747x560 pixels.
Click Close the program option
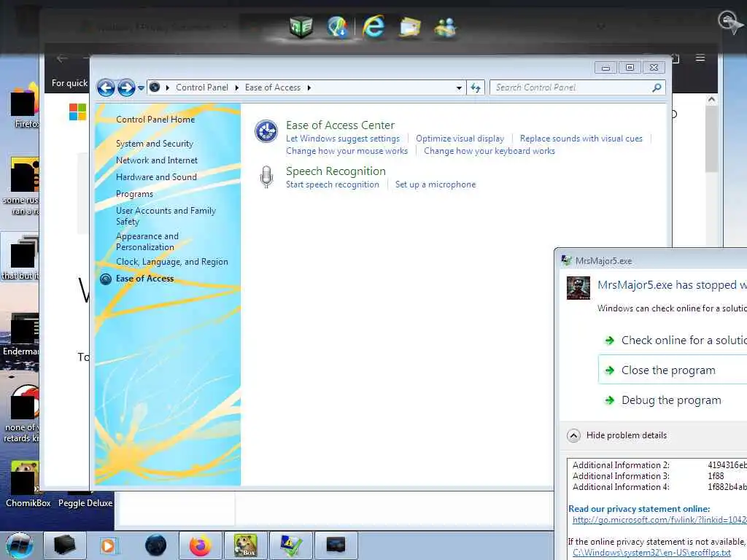(x=673, y=370)
